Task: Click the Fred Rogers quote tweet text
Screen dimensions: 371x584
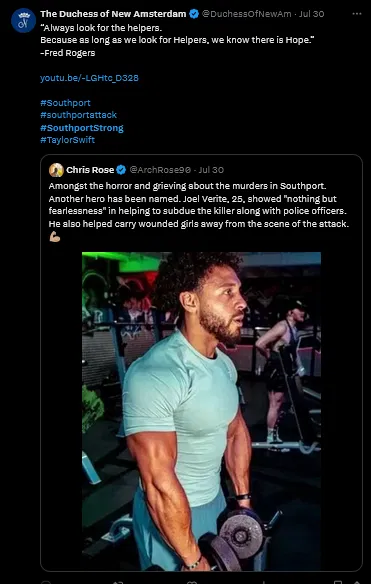Action: point(175,40)
